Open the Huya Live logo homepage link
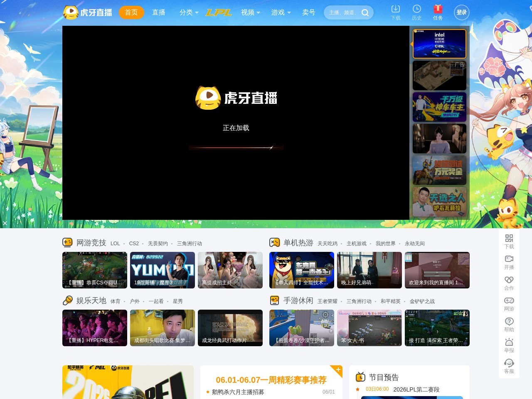Image resolution: width=532 pixels, height=399 pixels. click(x=88, y=12)
